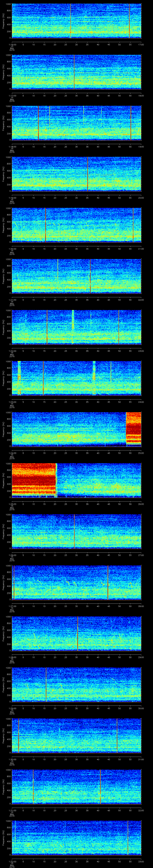Select the red line near 36 seconds in the 1:21:00 spectrogram
This screenshot has width=153, height=868.
pos(90,276)
